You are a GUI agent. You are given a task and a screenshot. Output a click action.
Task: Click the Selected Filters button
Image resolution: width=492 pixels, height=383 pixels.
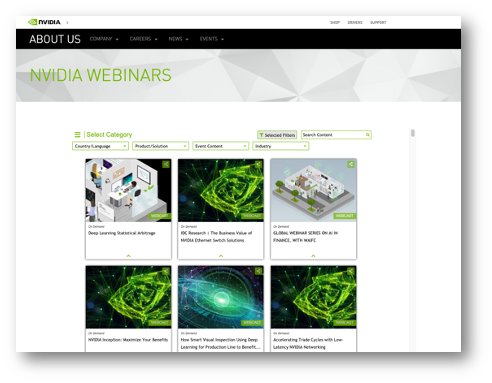(277, 135)
